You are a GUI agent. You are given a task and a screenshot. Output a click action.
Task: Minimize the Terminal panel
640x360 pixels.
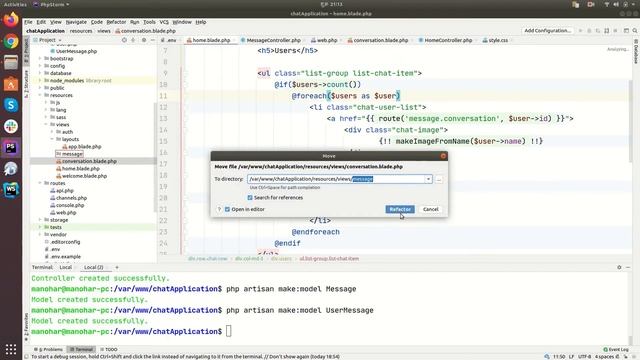click(628, 267)
